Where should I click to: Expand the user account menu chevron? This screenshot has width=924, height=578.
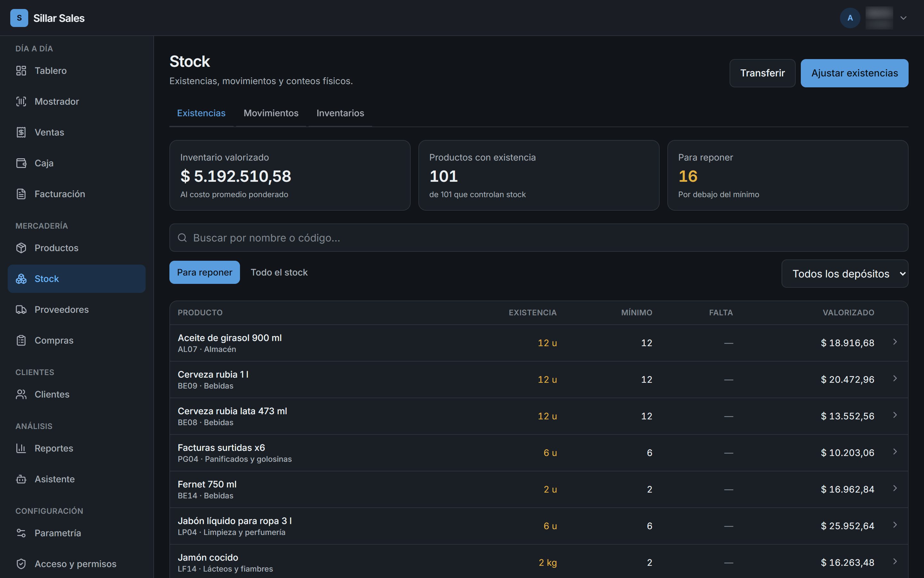[903, 18]
